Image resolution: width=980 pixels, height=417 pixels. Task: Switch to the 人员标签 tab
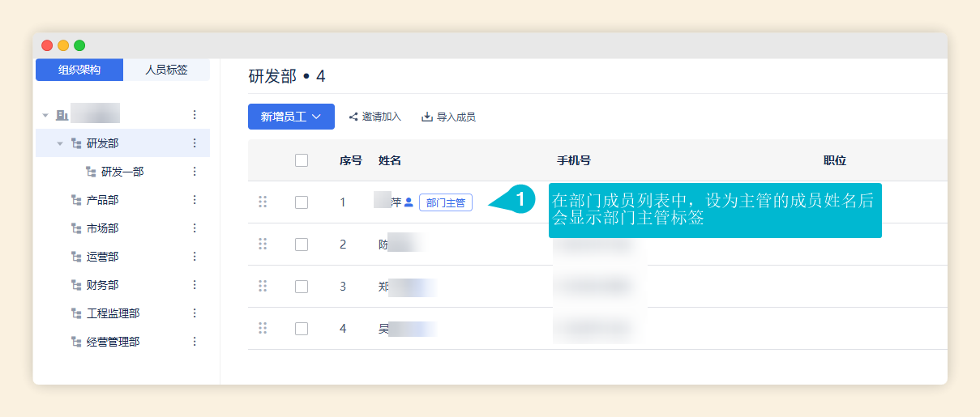point(166,70)
